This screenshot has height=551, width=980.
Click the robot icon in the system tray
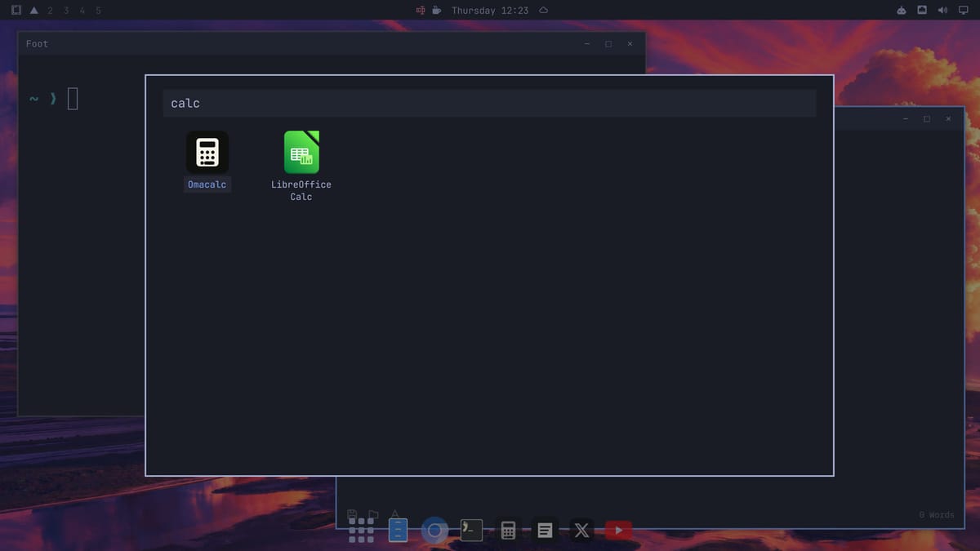pos(902,11)
